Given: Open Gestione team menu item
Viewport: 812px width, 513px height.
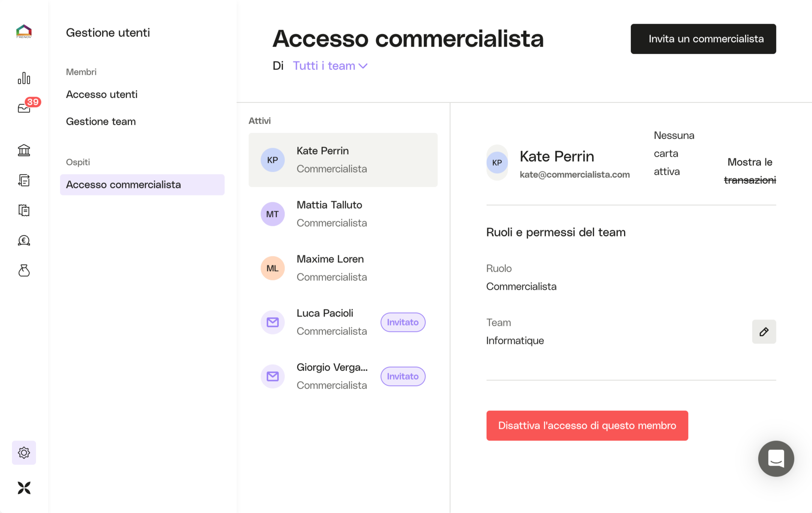Looking at the screenshot, I should pos(101,121).
